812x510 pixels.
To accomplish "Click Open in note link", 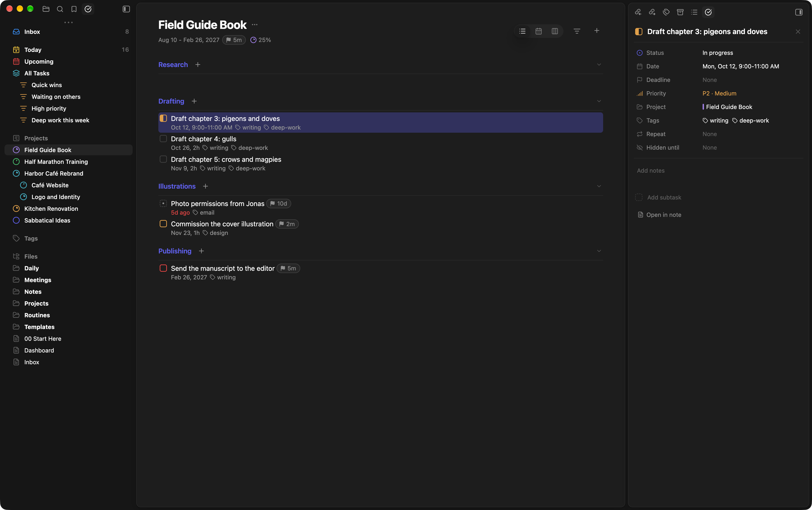I will 659,215.
